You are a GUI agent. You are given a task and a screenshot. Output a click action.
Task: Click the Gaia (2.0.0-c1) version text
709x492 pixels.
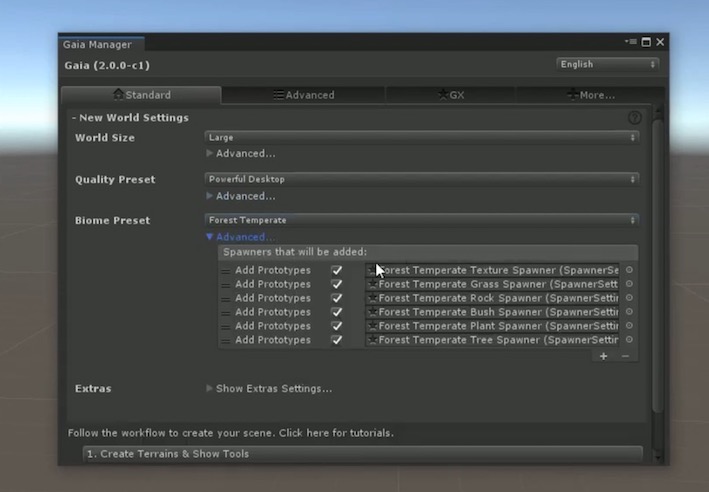(107, 66)
